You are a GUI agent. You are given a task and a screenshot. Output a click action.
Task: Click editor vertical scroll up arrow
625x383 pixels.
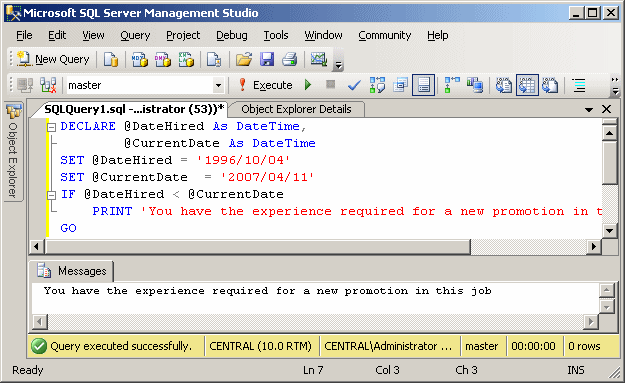[x=609, y=132]
